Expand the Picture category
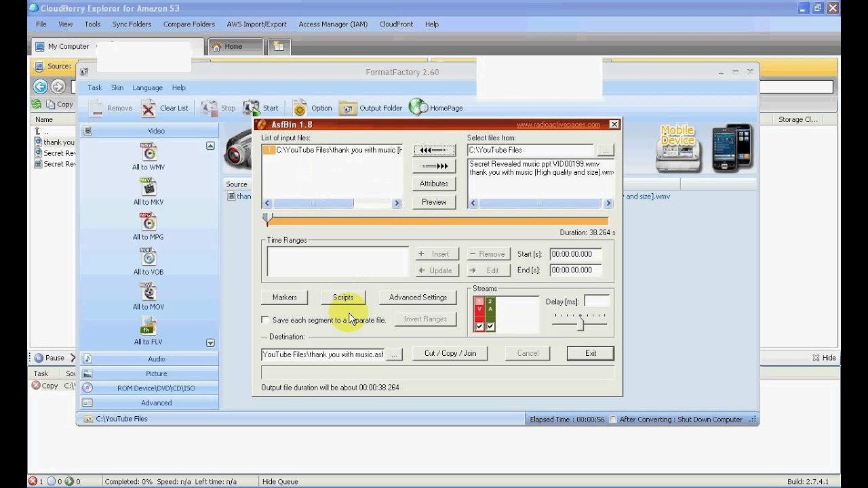The image size is (868, 488). (149, 373)
